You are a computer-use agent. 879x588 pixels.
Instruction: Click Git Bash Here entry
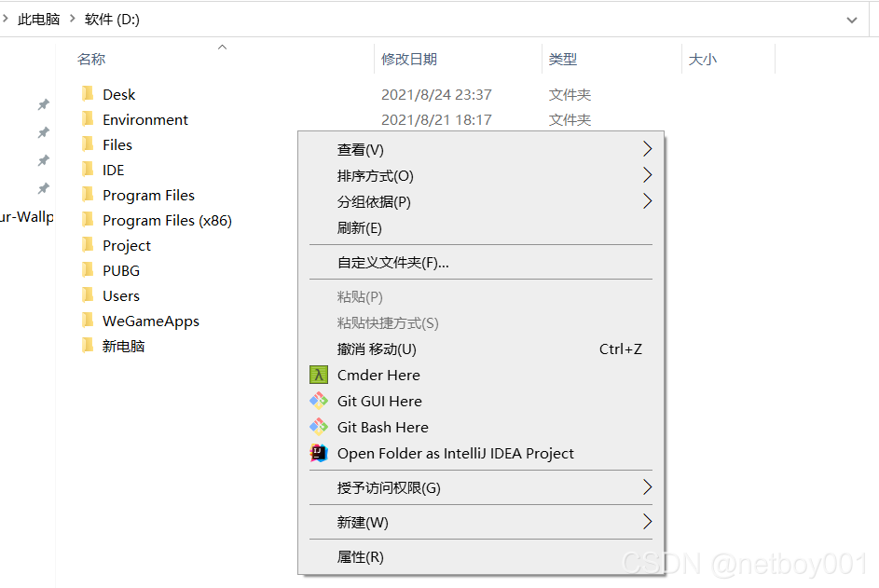click(x=481, y=427)
